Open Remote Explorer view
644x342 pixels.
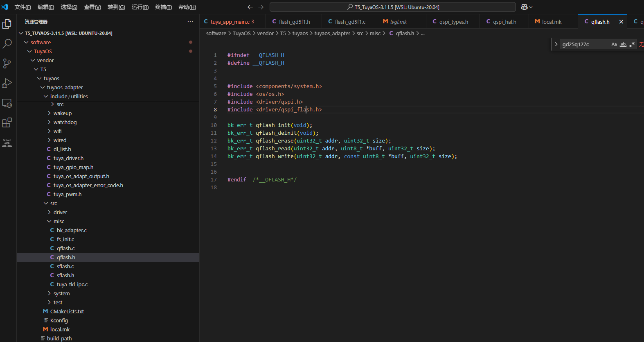tap(7, 103)
